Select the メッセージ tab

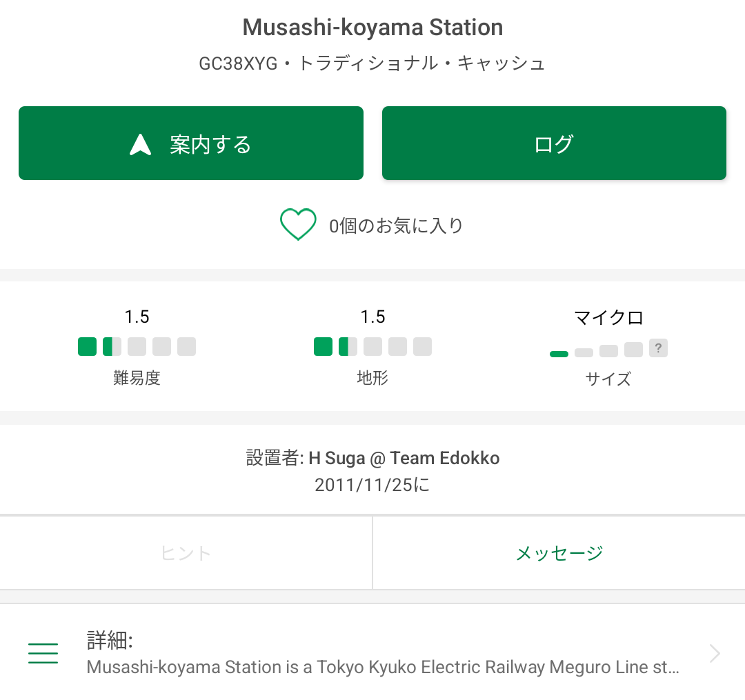(x=559, y=552)
